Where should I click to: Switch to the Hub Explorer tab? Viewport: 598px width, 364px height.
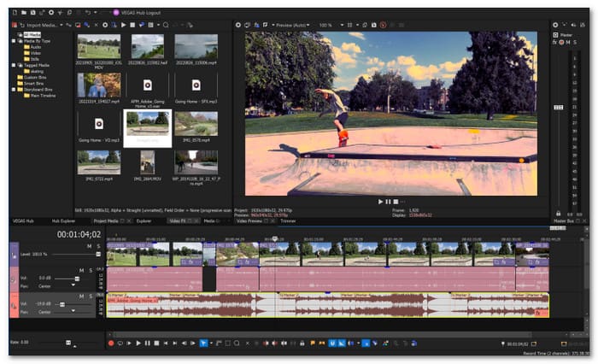(63, 221)
